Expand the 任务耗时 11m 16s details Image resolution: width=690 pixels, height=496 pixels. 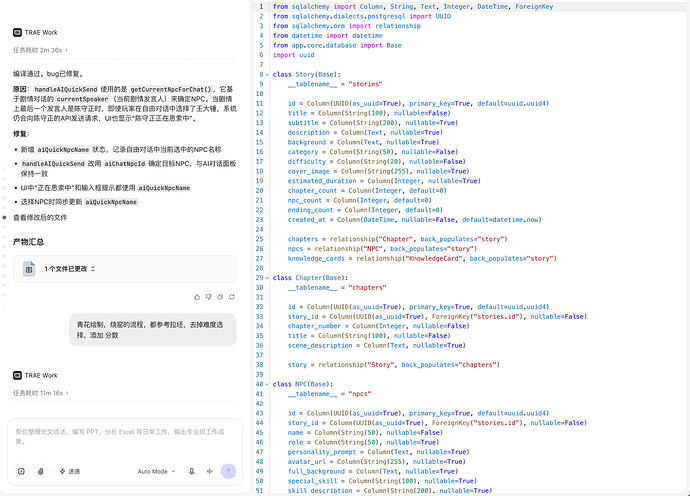[x=40, y=393]
